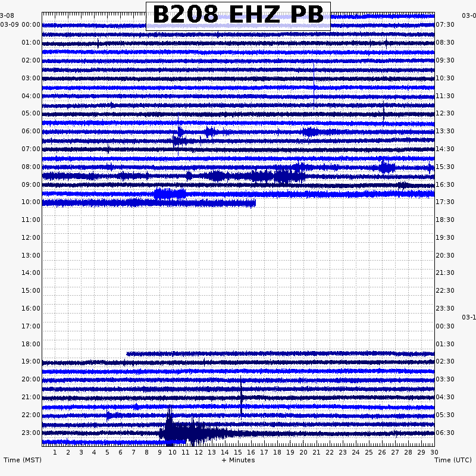Viewport: 476px width, 476px height.
Task: Pick the 03:00 MST time label
Action: (x=31, y=79)
